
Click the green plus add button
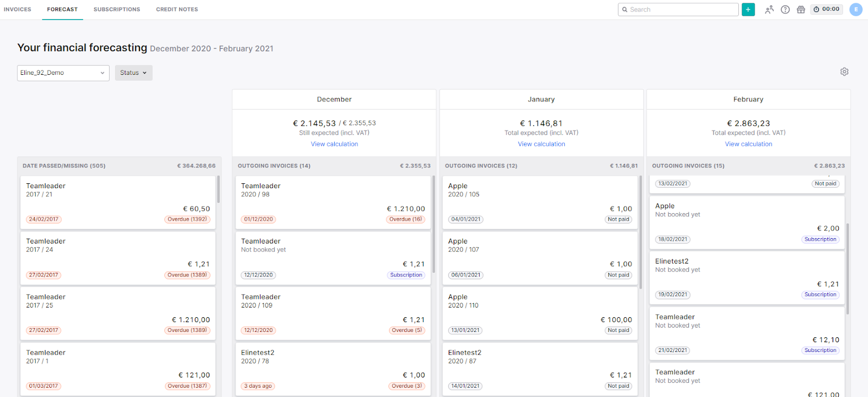[748, 9]
